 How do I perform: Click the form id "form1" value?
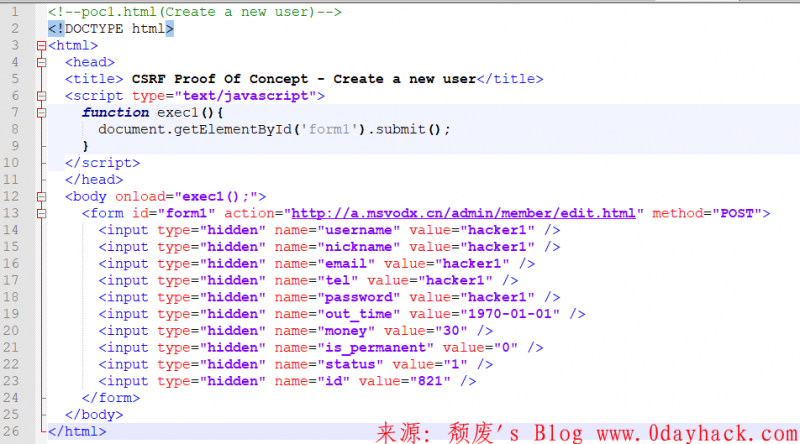click(x=187, y=213)
